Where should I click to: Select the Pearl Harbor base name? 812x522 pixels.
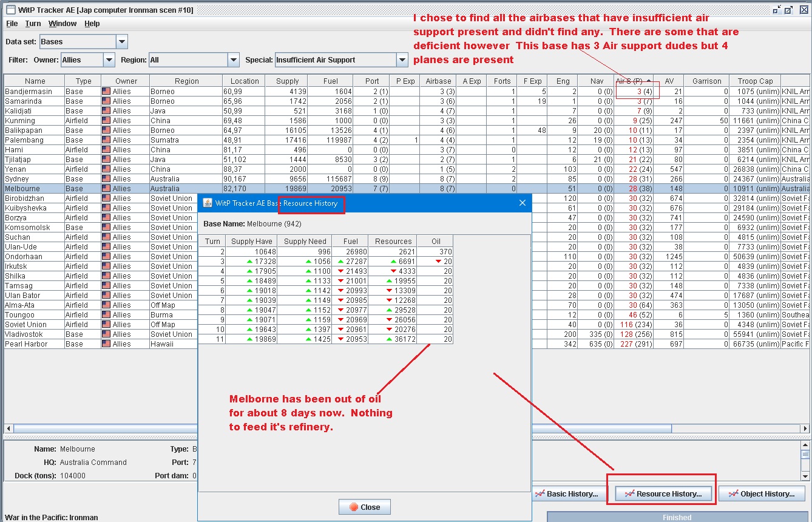point(25,344)
